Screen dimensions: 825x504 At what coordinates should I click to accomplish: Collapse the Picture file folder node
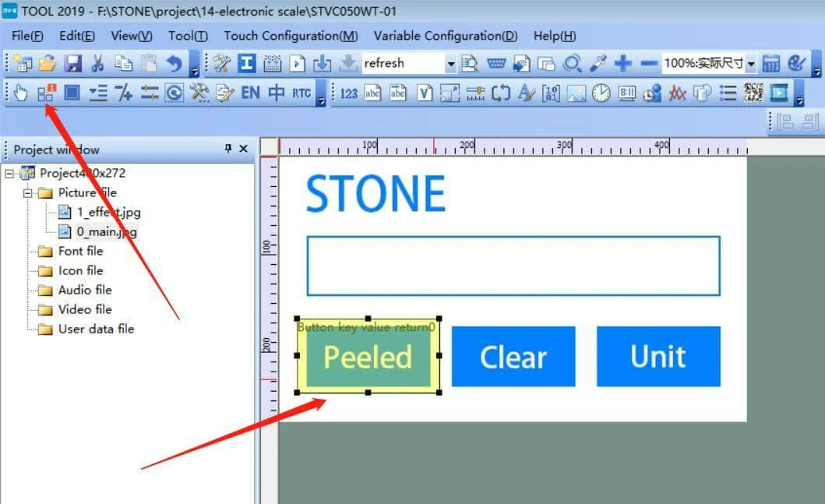[x=28, y=193]
